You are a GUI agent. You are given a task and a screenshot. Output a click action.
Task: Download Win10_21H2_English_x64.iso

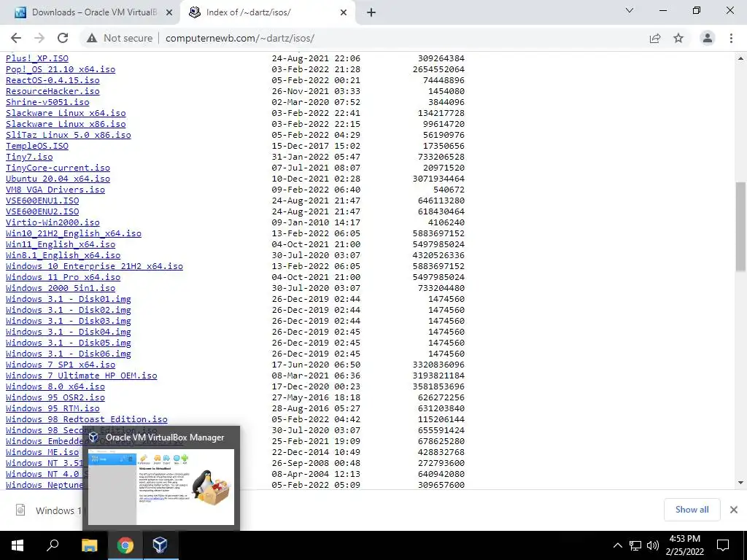(x=74, y=233)
